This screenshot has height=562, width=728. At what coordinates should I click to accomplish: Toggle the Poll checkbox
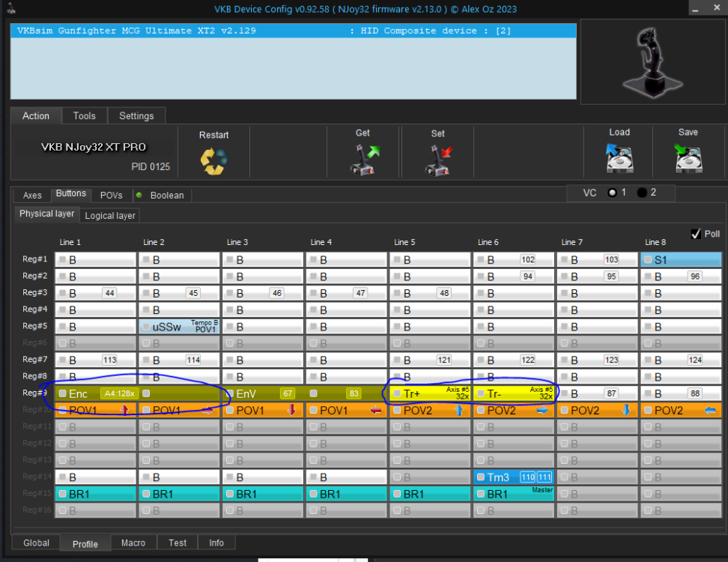click(x=696, y=234)
